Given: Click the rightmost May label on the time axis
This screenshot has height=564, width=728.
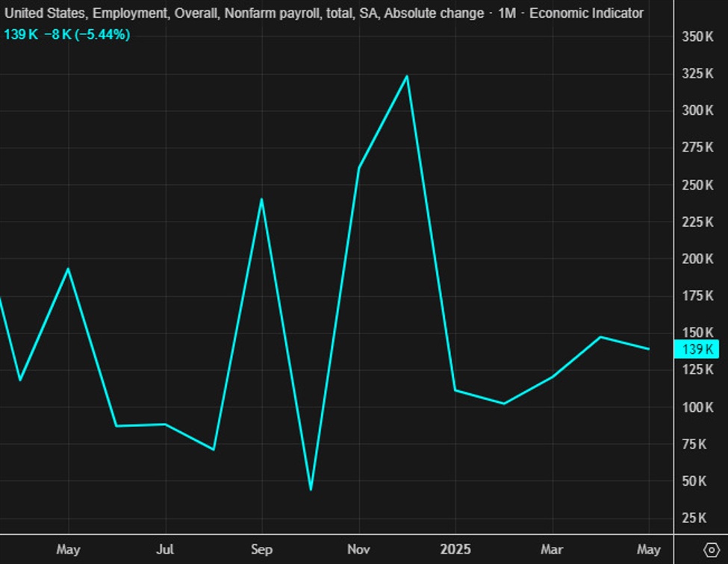Looking at the screenshot, I should coord(648,550).
